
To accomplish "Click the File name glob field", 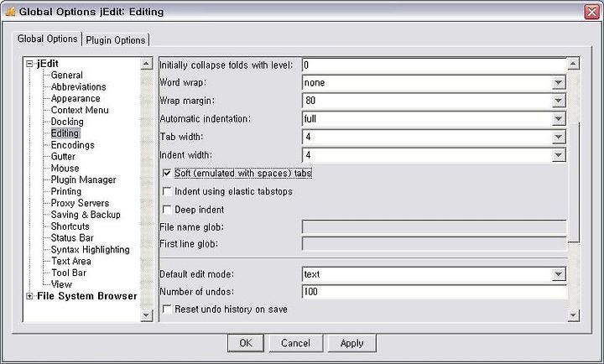I will [435, 227].
